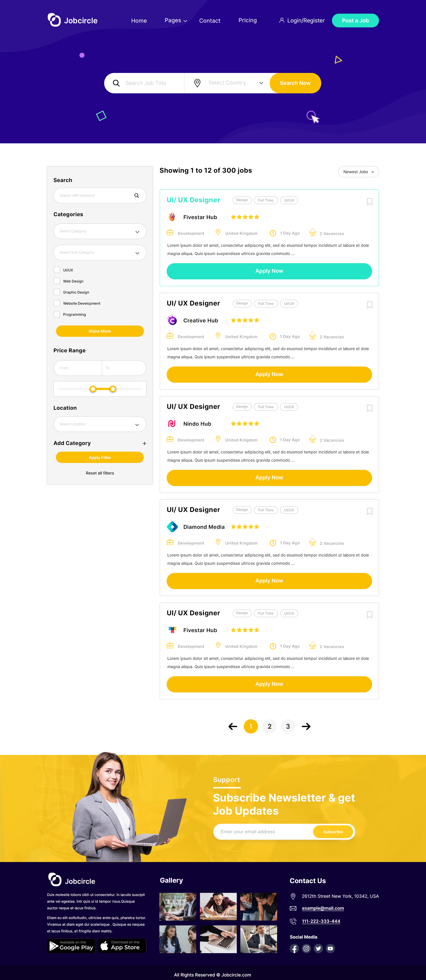Click the vacancies chair icon on Nindo Hub card
426x980 pixels.
pyautogui.click(x=313, y=439)
